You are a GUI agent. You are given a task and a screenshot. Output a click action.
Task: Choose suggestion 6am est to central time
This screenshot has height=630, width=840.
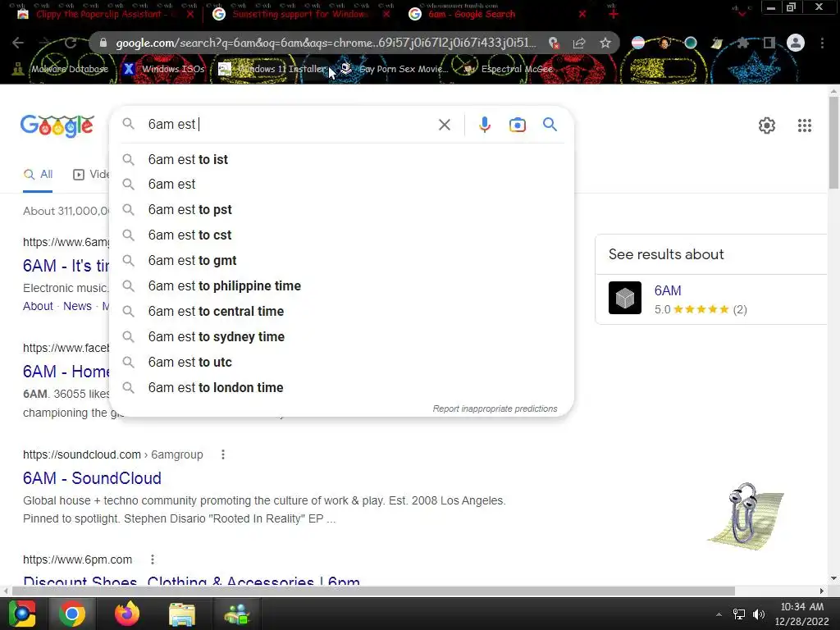point(342,311)
